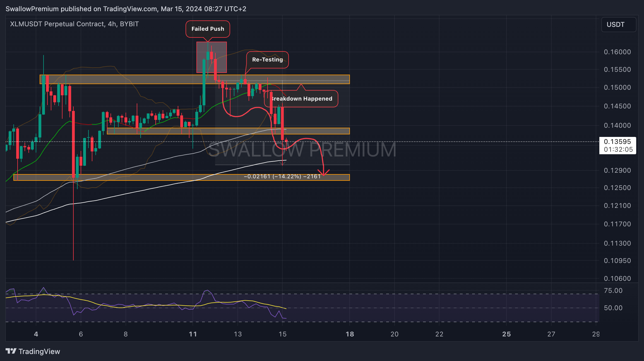
Task: Click the current price label 0.13595
Action: [x=617, y=141]
